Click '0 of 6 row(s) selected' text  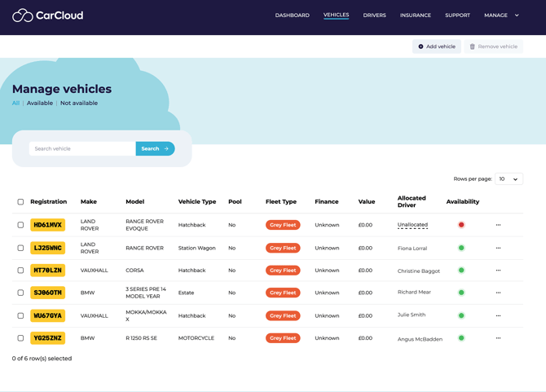click(42, 359)
